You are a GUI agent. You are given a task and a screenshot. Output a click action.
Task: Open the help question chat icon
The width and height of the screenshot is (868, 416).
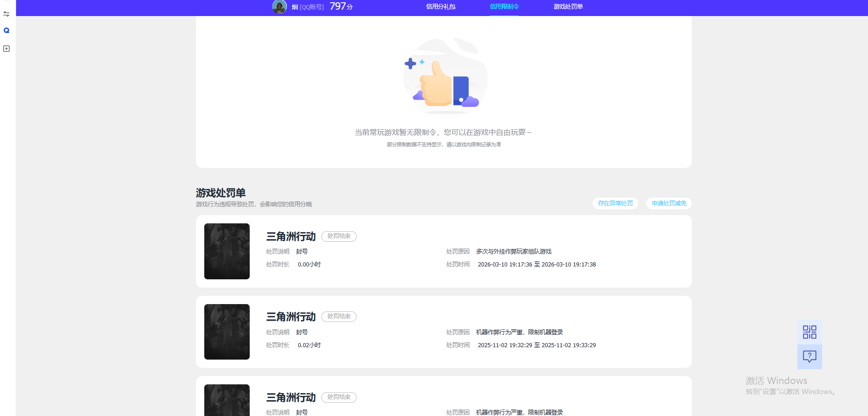(x=810, y=356)
